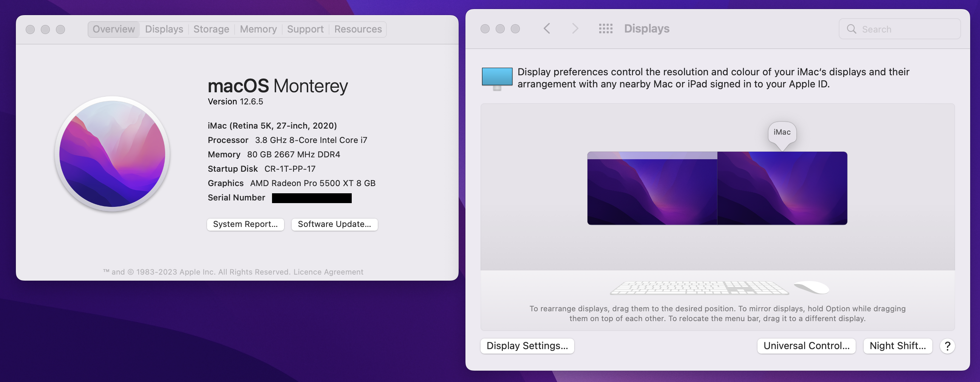Click the mouse illustration in Displays
This screenshot has height=382, width=980.
(812, 287)
